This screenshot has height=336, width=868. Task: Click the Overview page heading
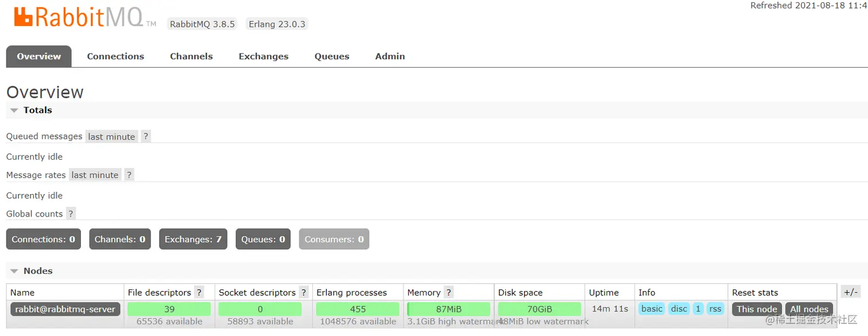[45, 92]
